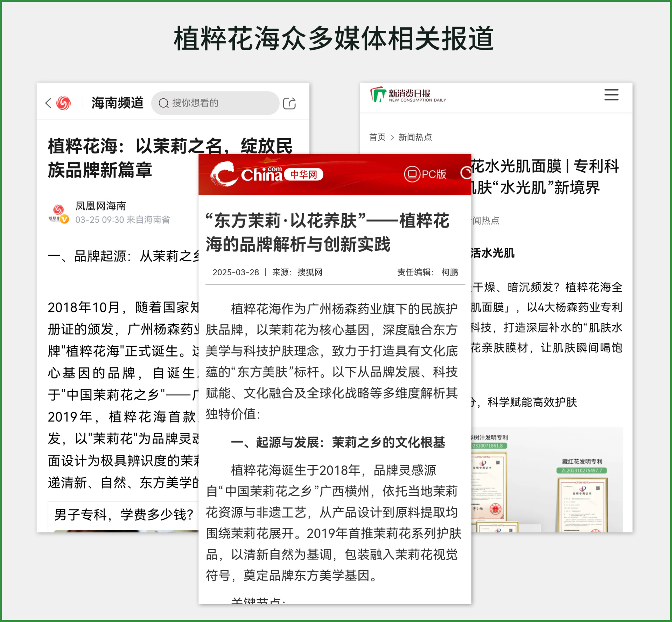Click the search box "搜你想看的"
This screenshot has width=672, height=622.
point(215,103)
